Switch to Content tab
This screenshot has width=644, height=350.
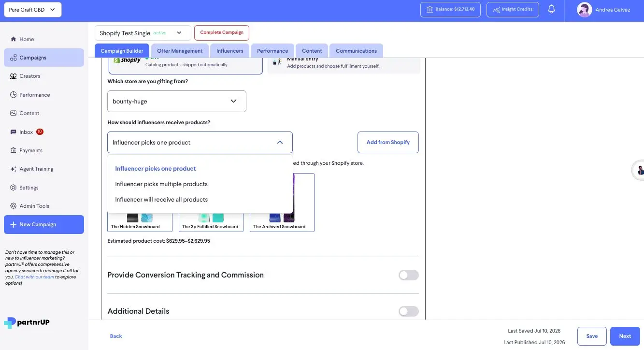(x=312, y=51)
